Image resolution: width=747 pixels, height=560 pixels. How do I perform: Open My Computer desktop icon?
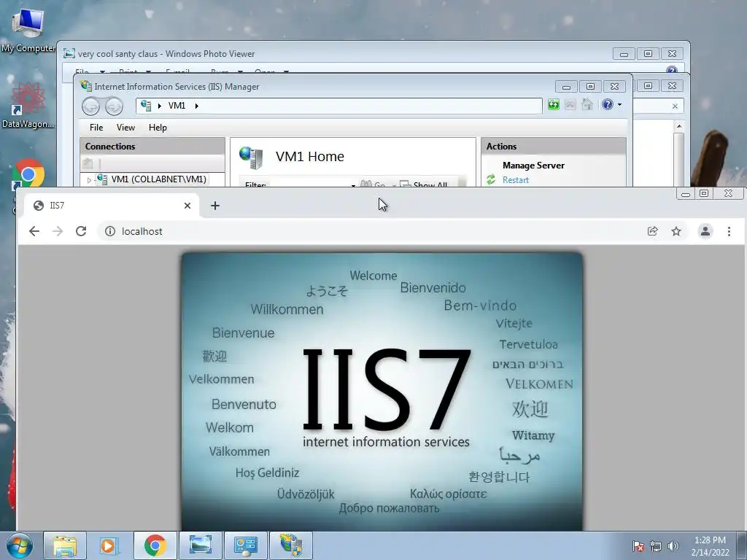click(x=28, y=29)
